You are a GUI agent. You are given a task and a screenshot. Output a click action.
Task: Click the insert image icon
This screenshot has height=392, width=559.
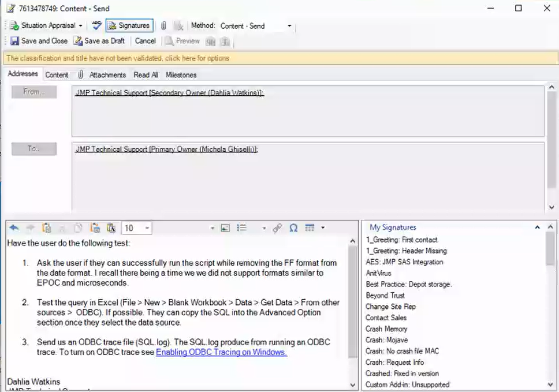click(x=226, y=228)
